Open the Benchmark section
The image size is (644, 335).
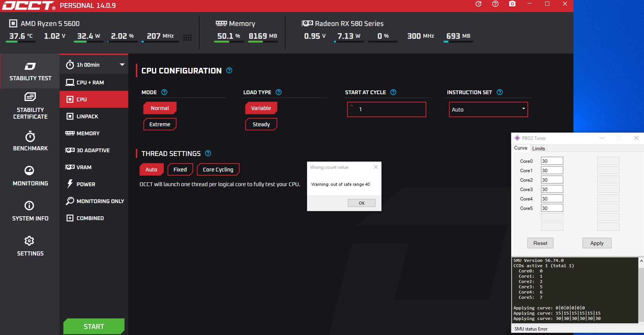coord(30,141)
